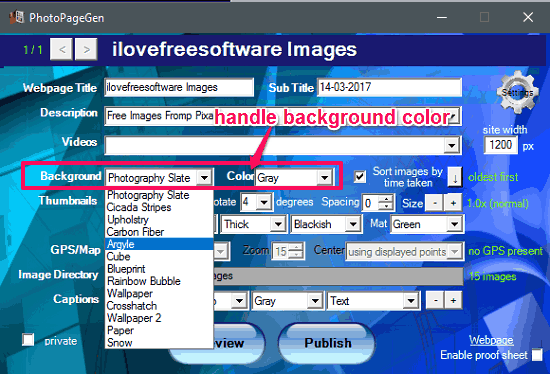Open the Webpage link

pyautogui.click(x=491, y=340)
